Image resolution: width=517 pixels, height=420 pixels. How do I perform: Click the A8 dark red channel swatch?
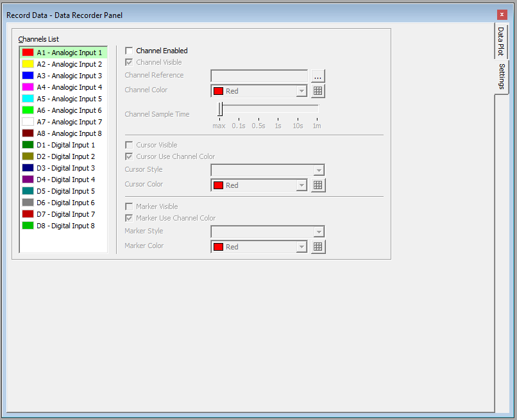click(x=28, y=133)
